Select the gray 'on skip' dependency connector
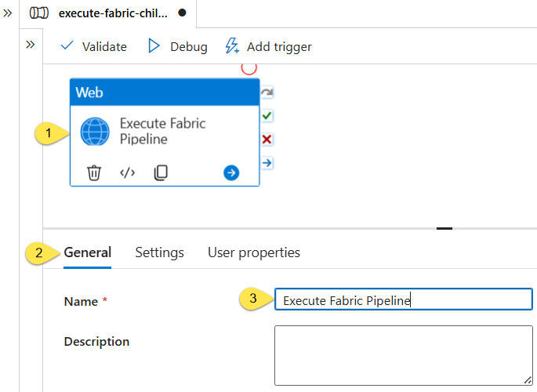 (267, 93)
